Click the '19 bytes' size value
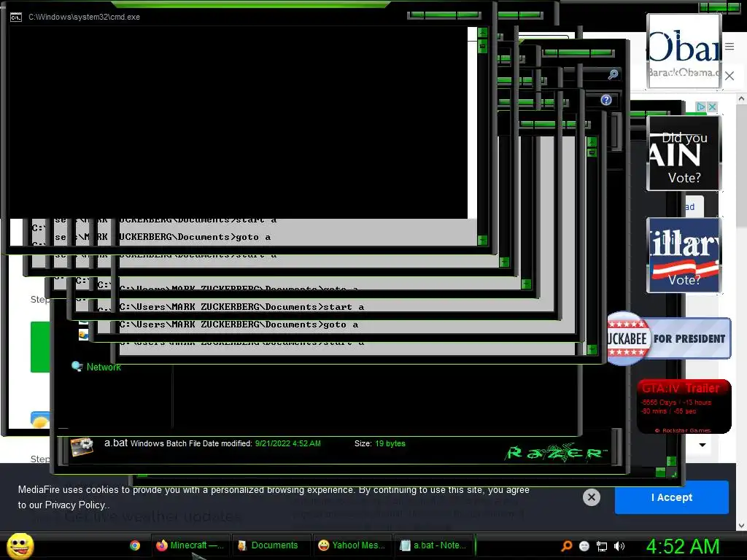The image size is (747, 560). tap(390, 443)
